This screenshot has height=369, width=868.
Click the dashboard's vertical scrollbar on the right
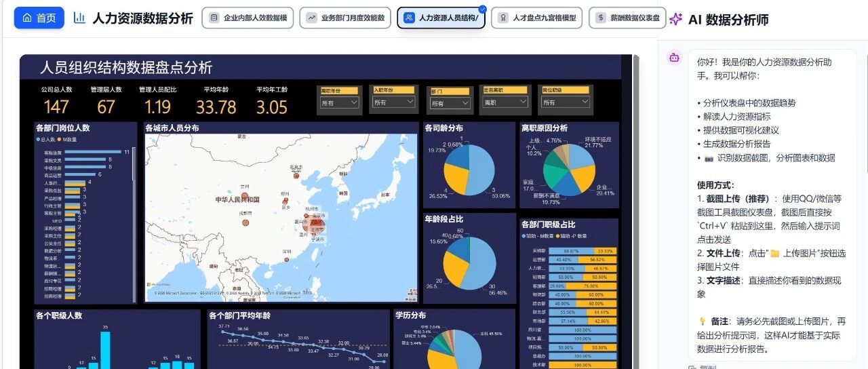click(636, 212)
